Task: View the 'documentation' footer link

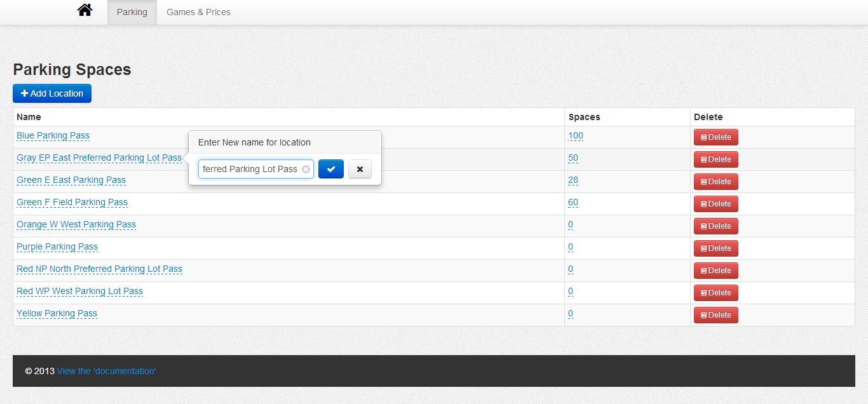Action: click(106, 371)
